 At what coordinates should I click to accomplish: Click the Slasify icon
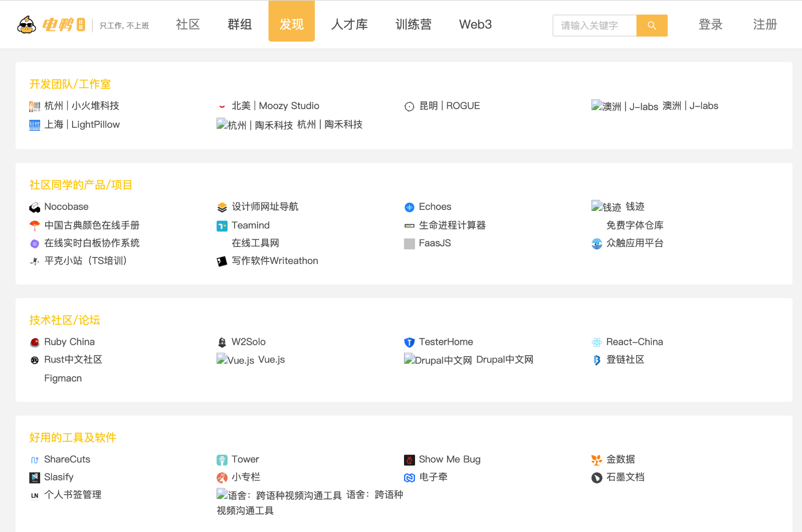pyautogui.click(x=35, y=478)
